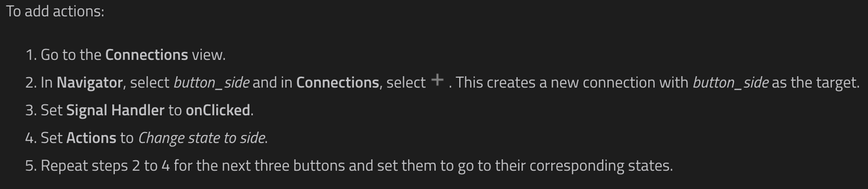Click bold Connections in step 2
The height and width of the screenshot is (189, 868).
337,83
